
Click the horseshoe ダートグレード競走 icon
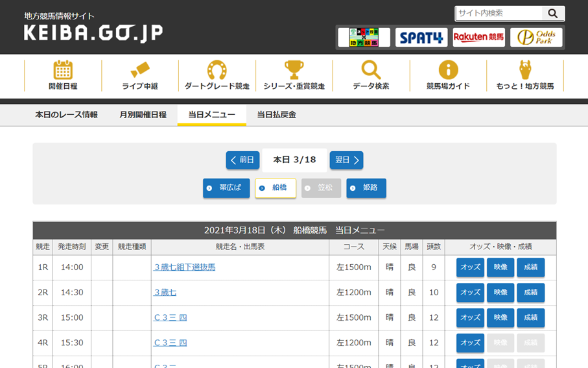coord(217,70)
